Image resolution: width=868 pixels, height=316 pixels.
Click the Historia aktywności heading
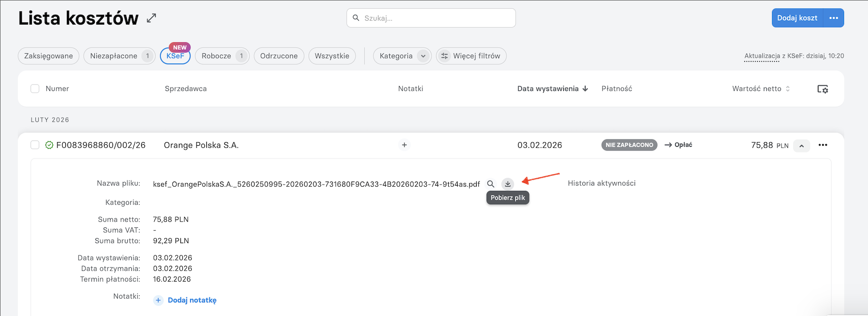tap(602, 183)
